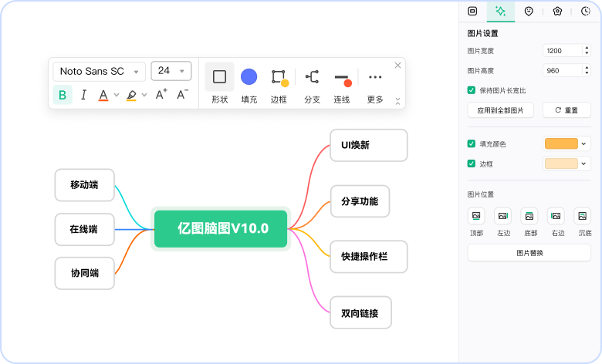Pick the light peach border color swatch
This screenshot has height=364, width=602.
(561, 163)
